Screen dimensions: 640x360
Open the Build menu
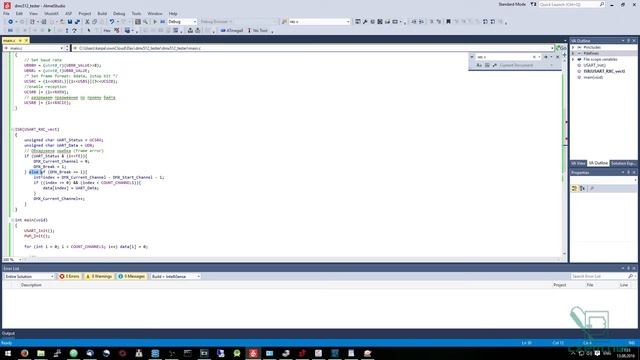102,13
